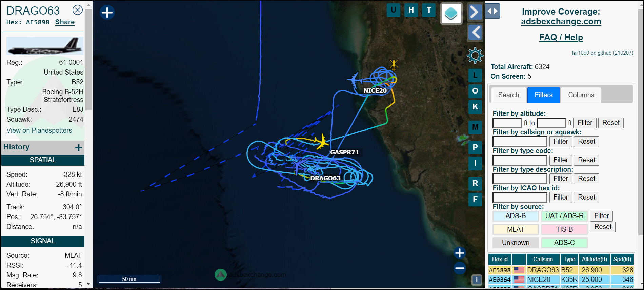Select the yellow helicopter icon on map
Viewport: 644px width, 290px height.
394,64
